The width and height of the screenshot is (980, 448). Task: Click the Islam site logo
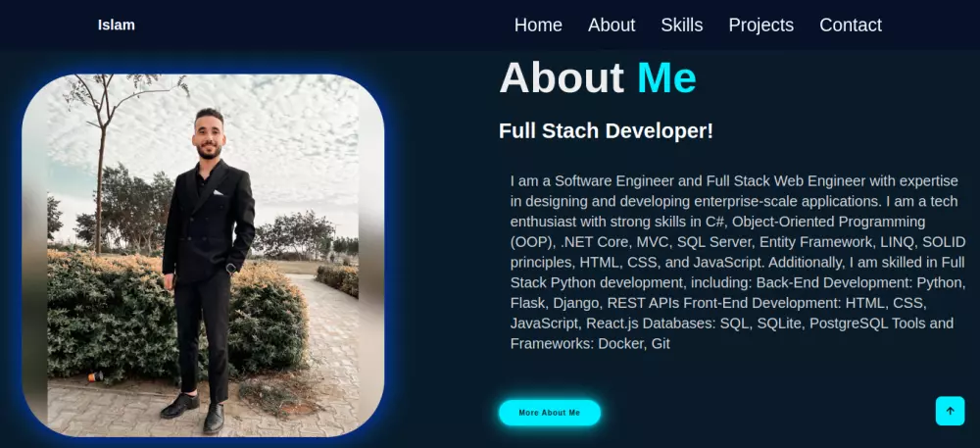pyautogui.click(x=117, y=25)
